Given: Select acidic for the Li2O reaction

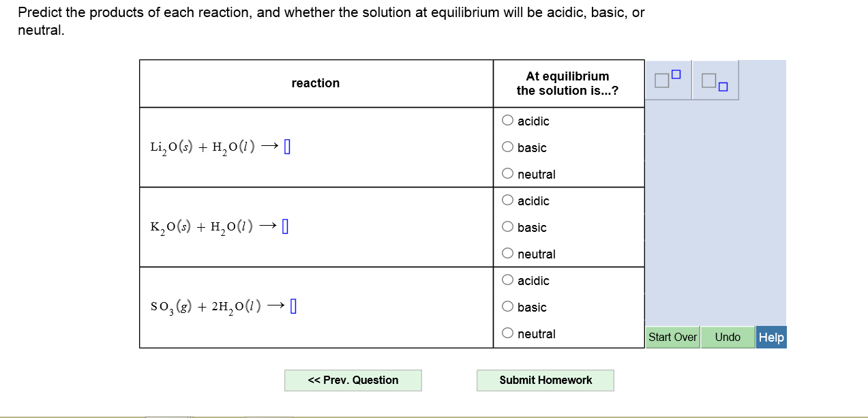Looking at the screenshot, I should 507,120.
